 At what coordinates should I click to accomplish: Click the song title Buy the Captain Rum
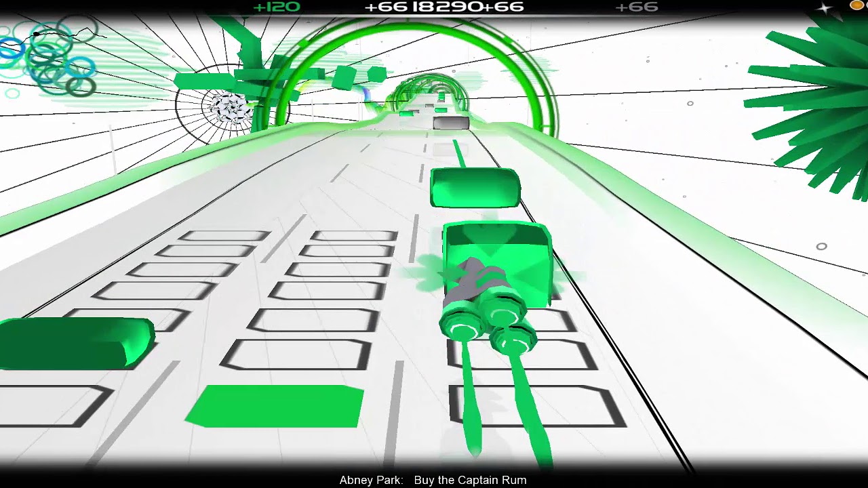[470, 480]
